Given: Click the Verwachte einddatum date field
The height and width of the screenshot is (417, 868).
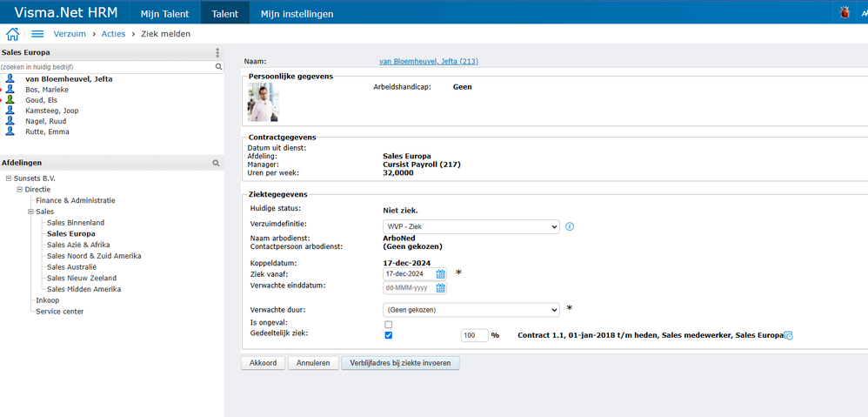Looking at the screenshot, I should 409,288.
